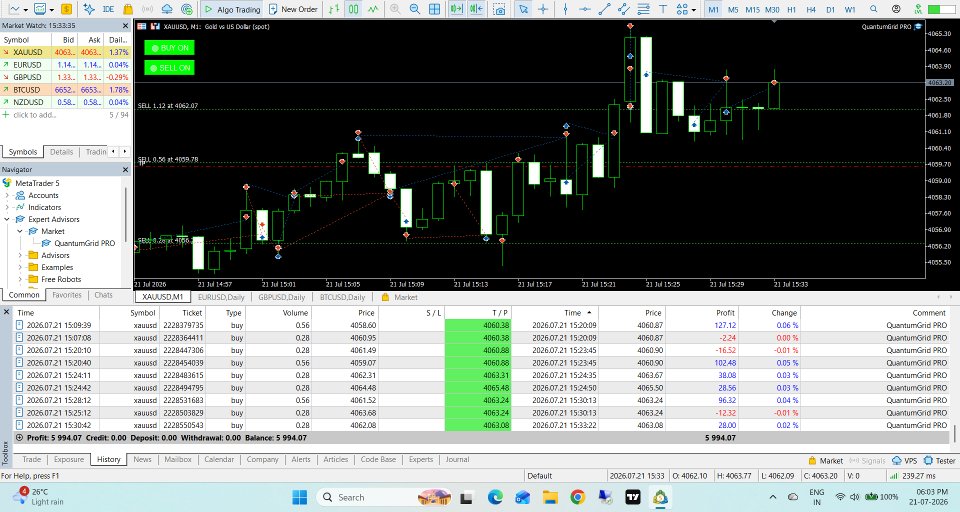This screenshot has width=960, height=512.
Task: Open the Tester button in Toolbox
Action: click(x=940, y=461)
